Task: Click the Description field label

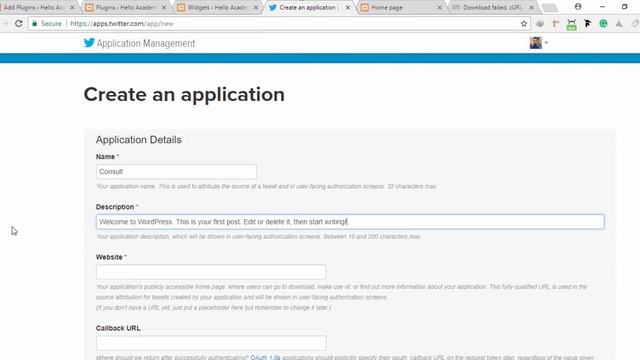Action: [x=115, y=207]
